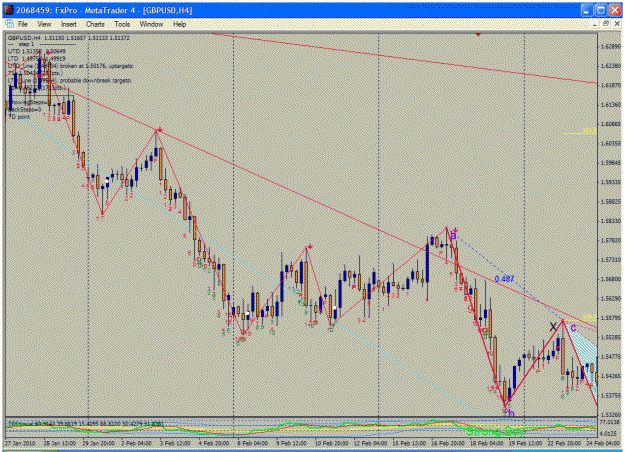Click the MetaTrader title bar text
Viewport: 625px width, 452px height.
click(104, 10)
